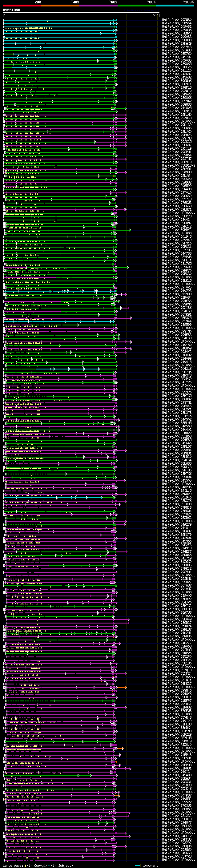Go to hit UniRef100_P13983
Viewport: 197px width, 868px height.
click(177, 294)
